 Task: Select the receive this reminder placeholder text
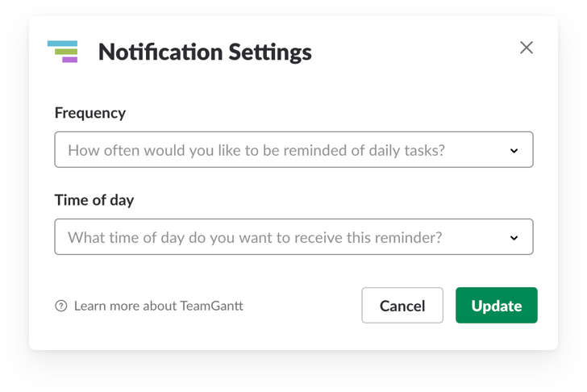point(255,238)
